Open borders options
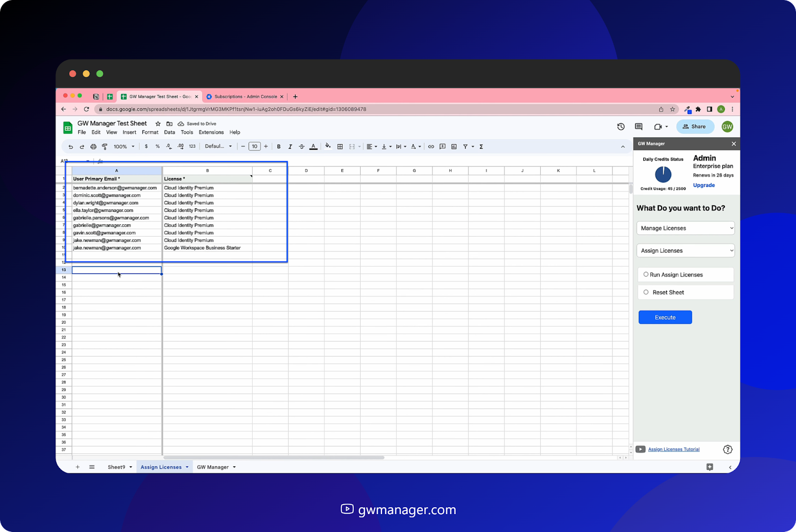796x532 pixels. coord(340,147)
